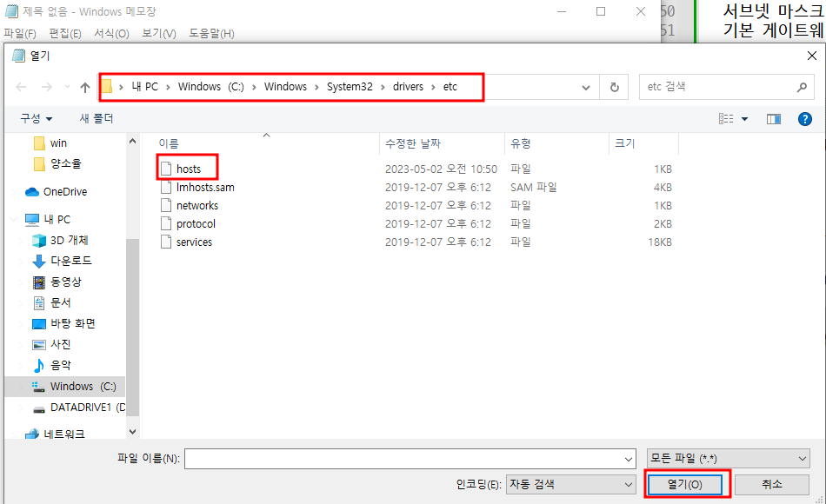Open the 인코딩 자동 검색 dropdown
The width and height of the screenshot is (826, 504).
coord(571,485)
